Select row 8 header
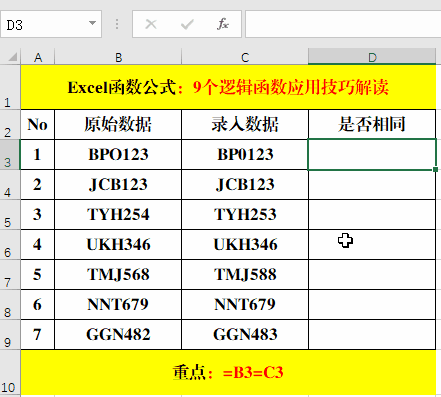Image resolution: width=441 pixels, height=397 pixels. click(10, 304)
